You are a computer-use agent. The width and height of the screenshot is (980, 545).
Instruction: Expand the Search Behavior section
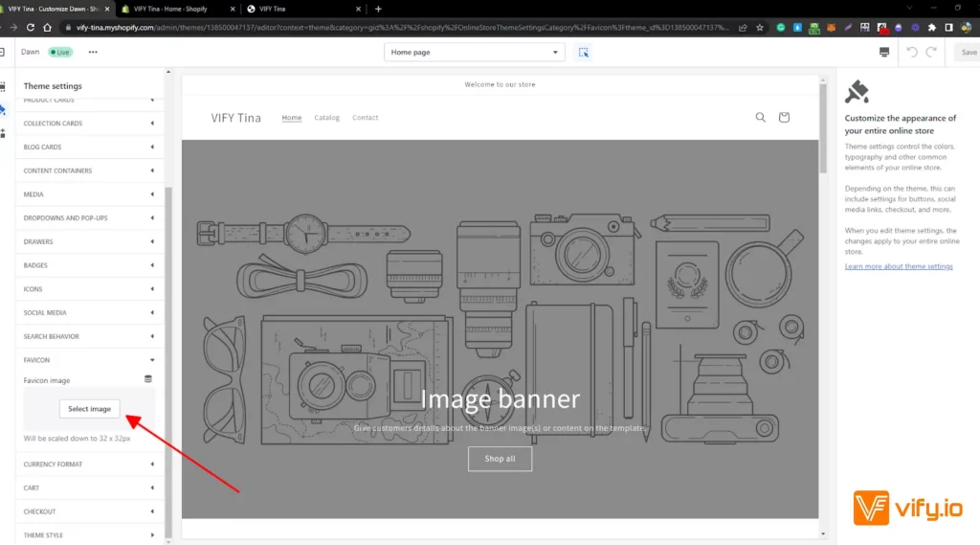(89, 336)
